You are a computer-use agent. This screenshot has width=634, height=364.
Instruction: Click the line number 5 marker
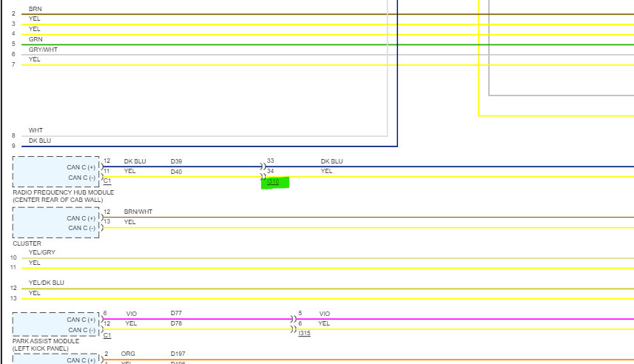13,44
